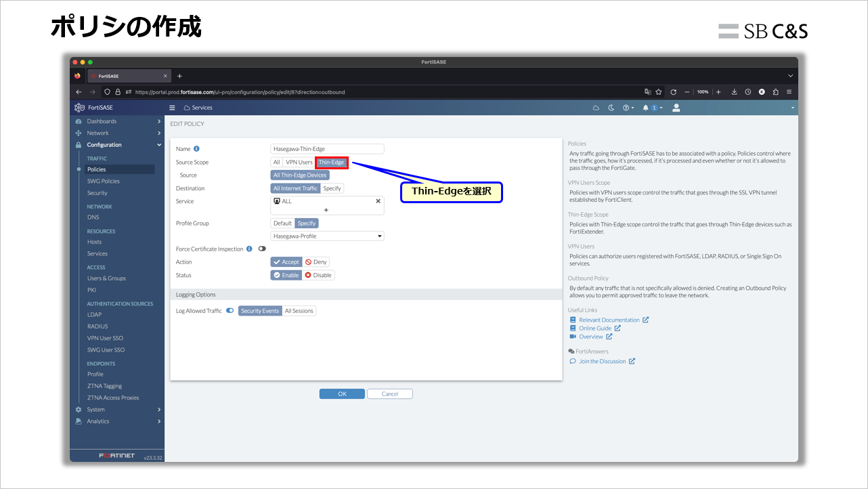Screen dimensions: 868x489
Task: Open the Online Guide link
Action: point(594,328)
